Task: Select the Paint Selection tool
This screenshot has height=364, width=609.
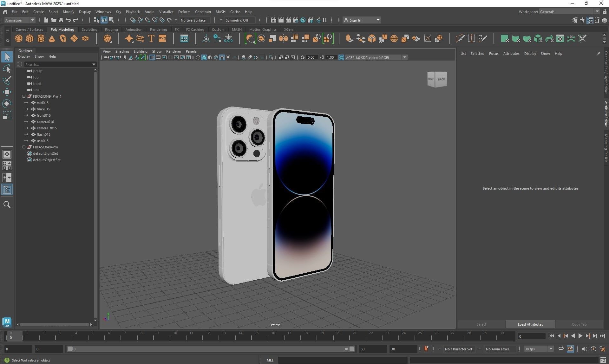Action: pos(7,80)
